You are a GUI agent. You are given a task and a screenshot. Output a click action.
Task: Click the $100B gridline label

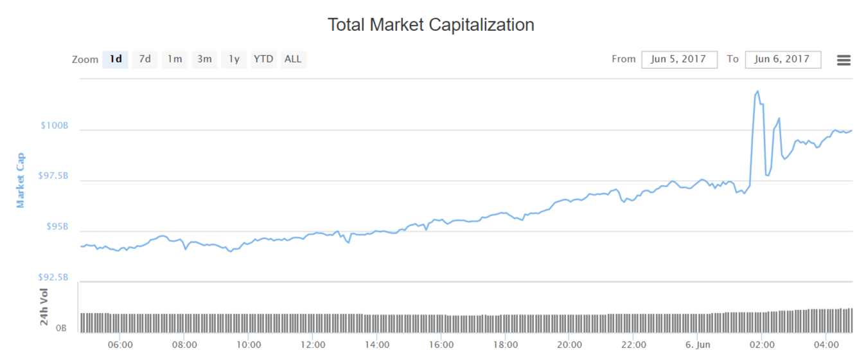[55, 125]
